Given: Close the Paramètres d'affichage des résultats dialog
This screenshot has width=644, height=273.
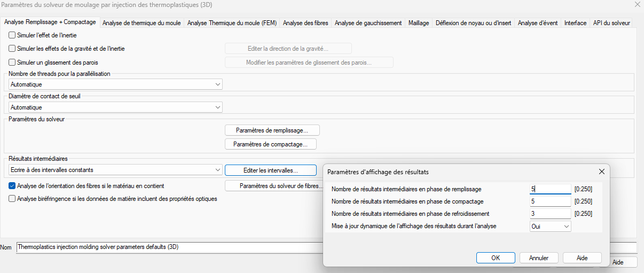Looking at the screenshot, I should (601, 171).
